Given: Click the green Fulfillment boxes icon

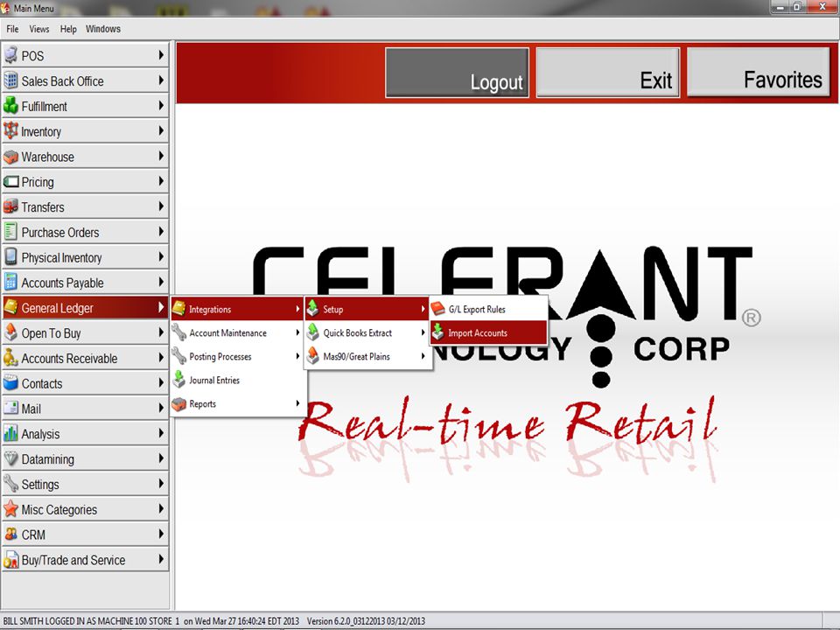Looking at the screenshot, I should 10,106.
